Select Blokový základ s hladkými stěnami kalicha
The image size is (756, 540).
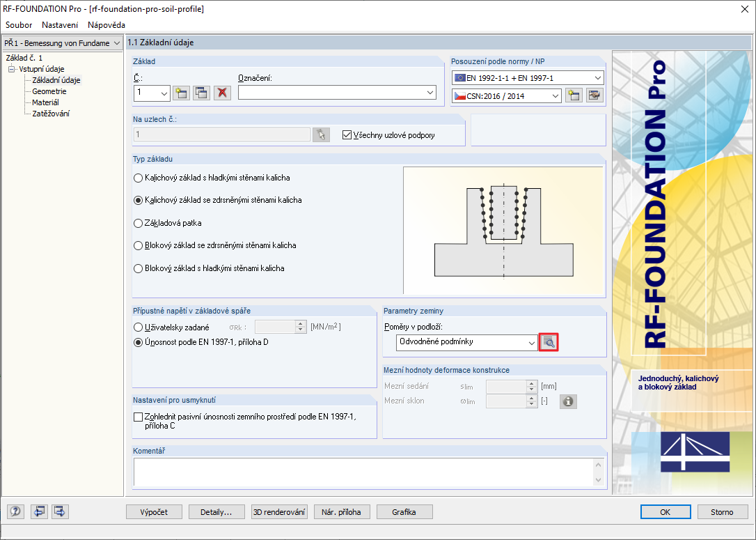139,269
